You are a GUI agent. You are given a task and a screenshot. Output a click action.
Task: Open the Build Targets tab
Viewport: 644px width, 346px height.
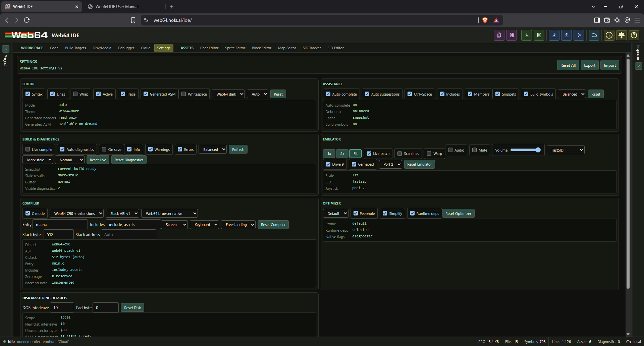(75, 48)
